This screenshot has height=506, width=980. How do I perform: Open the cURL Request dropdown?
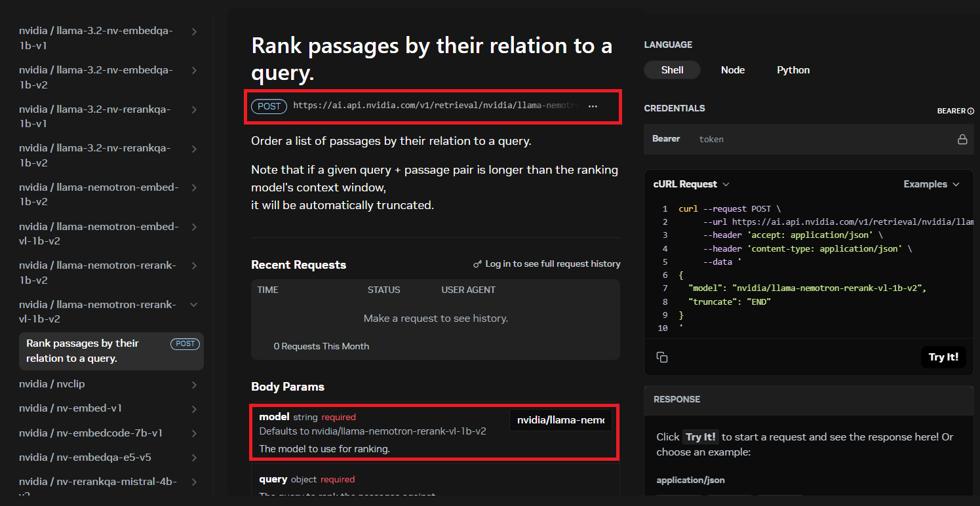coord(692,184)
